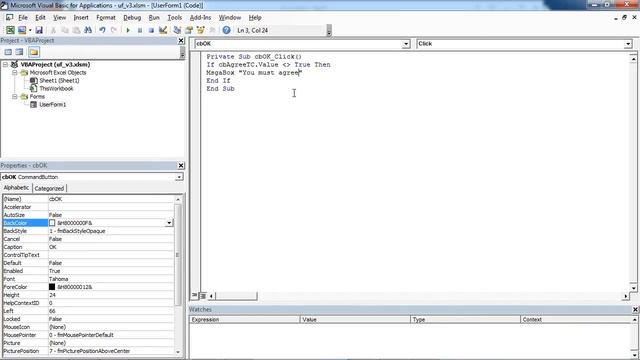Click the BackColor white color swatch

click(x=52, y=223)
